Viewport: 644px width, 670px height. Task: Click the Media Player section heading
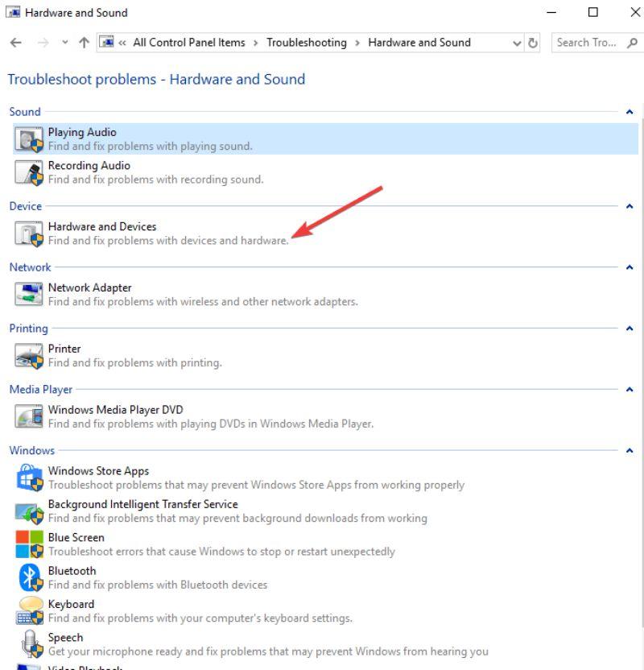click(40, 390)
